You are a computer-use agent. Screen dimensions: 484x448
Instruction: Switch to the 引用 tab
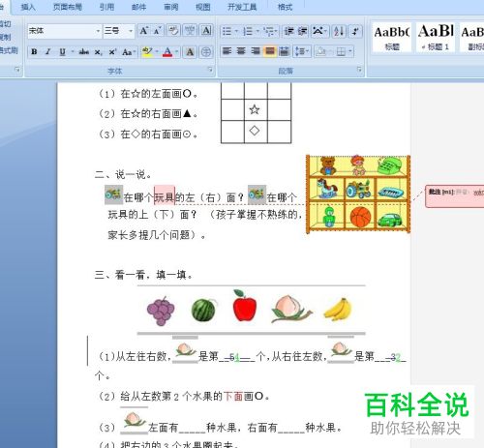tap(106, 7)
